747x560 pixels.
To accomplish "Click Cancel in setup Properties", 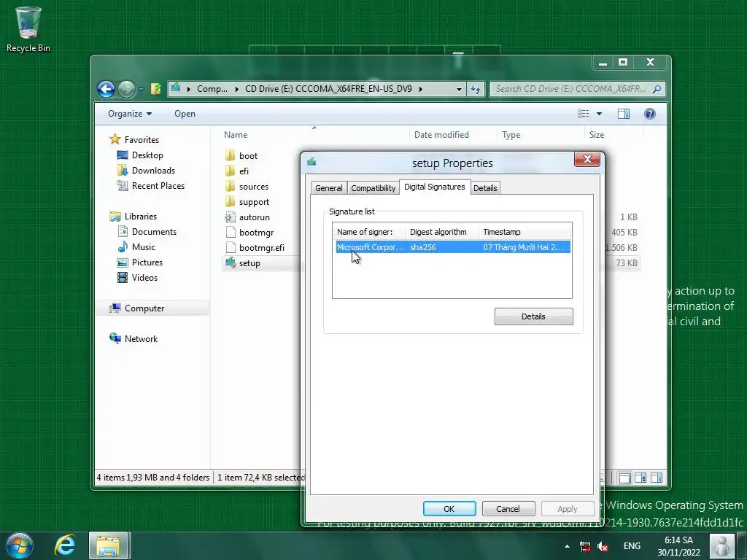I will (508, 508).
